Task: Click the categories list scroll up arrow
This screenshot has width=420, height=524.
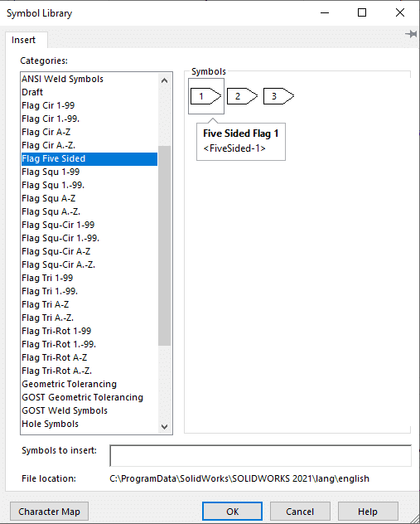Action: coord(164,80)
